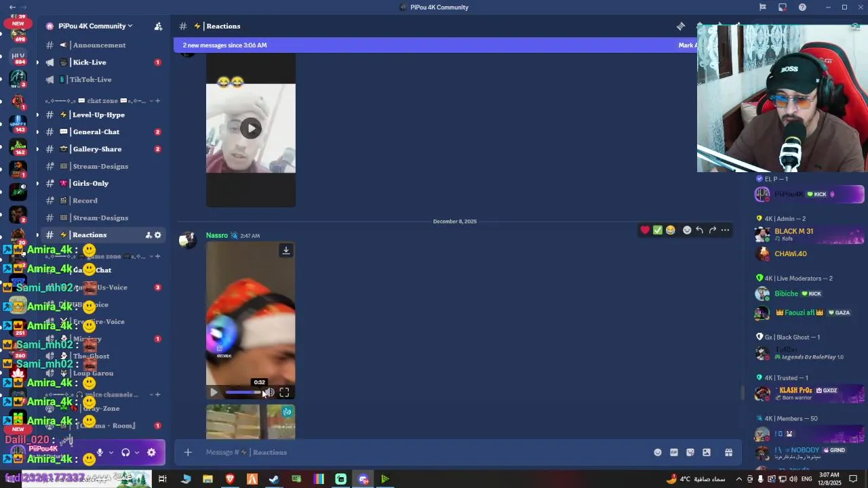Screen dimensions: 868x488
Task: Click the flag icon in title bar
Action: 762,7
